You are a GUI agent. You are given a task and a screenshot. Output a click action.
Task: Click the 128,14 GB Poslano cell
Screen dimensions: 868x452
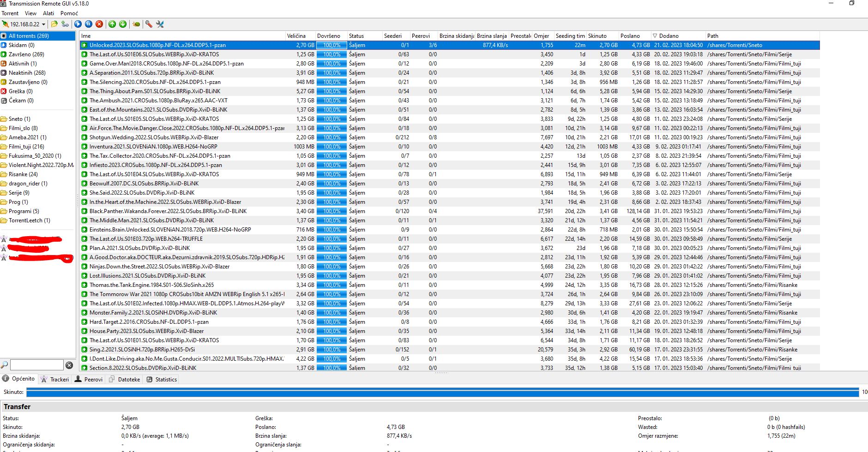(x=635, y=211)
